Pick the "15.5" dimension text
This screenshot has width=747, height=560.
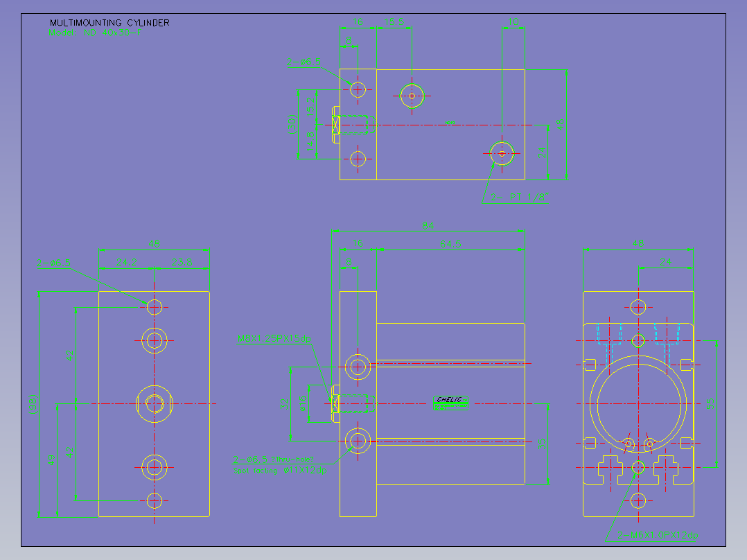pyautogui.click(x=394, y=22)
